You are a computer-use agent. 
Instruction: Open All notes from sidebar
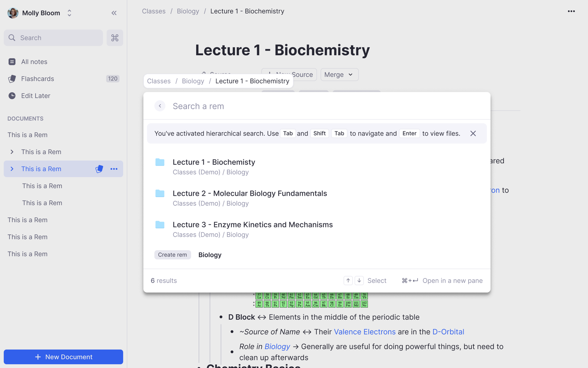pos(34,62)
